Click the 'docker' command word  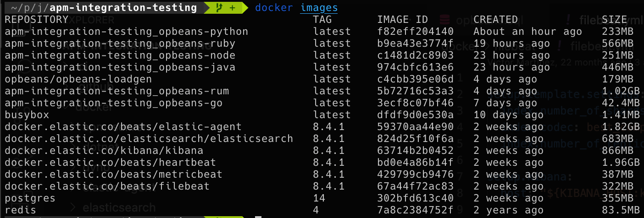274,8
